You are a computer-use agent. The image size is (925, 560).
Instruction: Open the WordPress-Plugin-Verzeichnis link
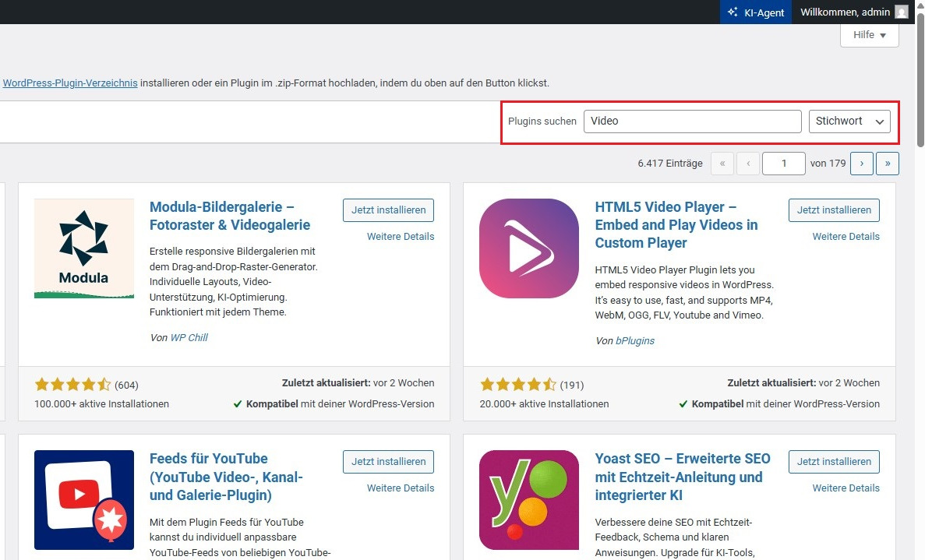[x=70, y=83]
